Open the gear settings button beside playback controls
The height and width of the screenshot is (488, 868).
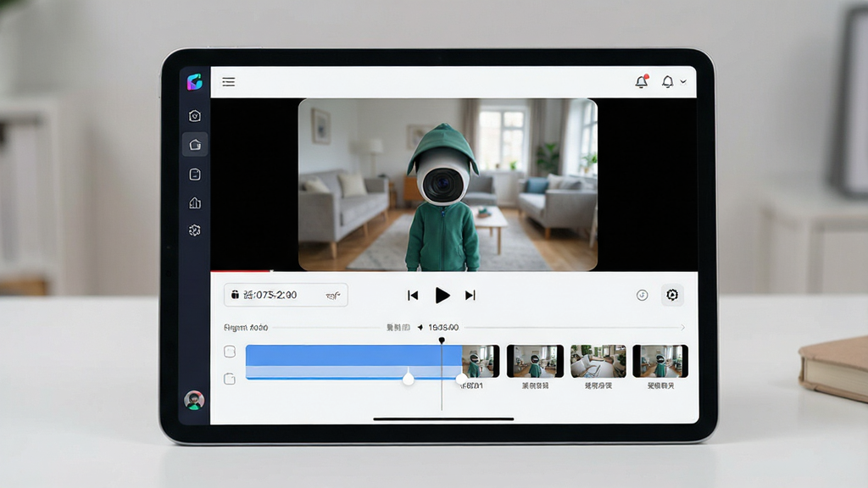(x=672, y=295)
